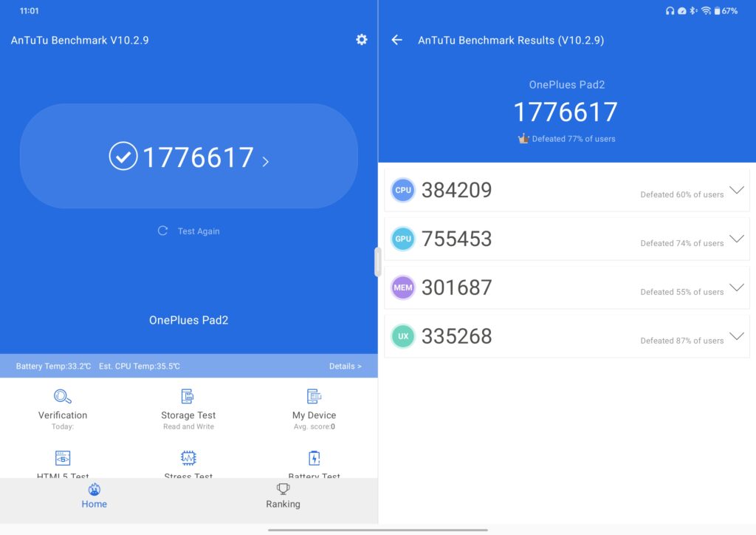Tap the MEM score badge
Viewport: 756px width, 535px height.
403,287
